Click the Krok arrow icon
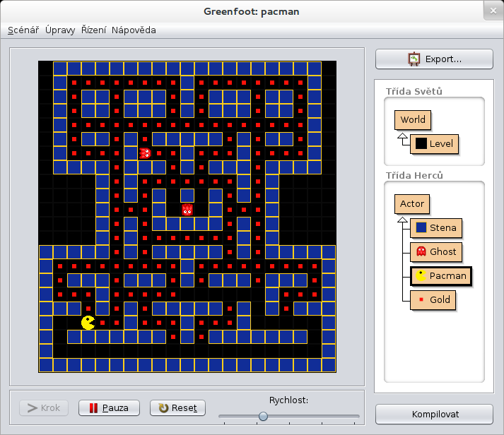 tap(33, 408)
